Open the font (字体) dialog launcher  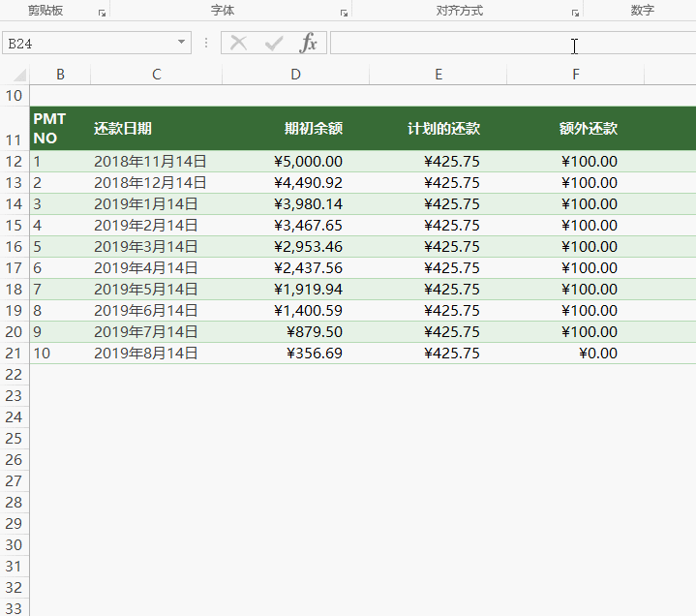point(344,14)
